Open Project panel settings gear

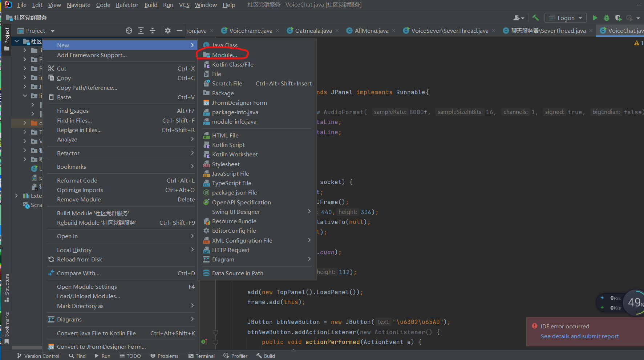[x=167, y=31]
